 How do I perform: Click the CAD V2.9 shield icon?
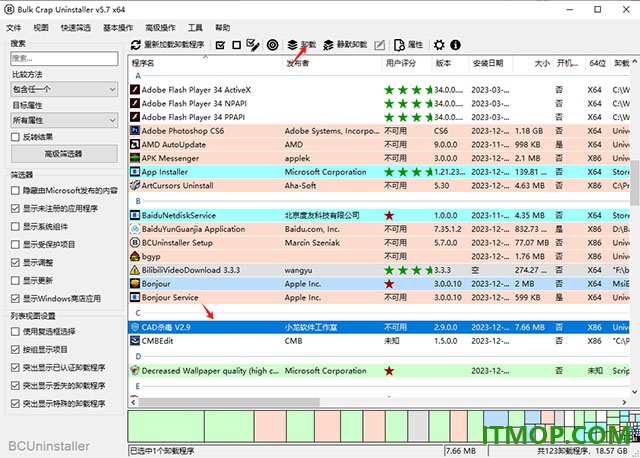click(x=135, y=327)
